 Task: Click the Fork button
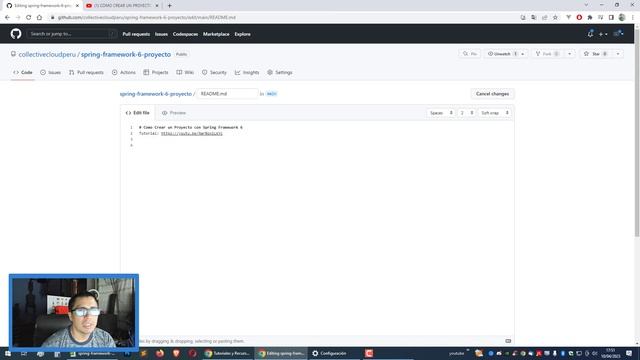pyautogui.click(x=547, y=54)
